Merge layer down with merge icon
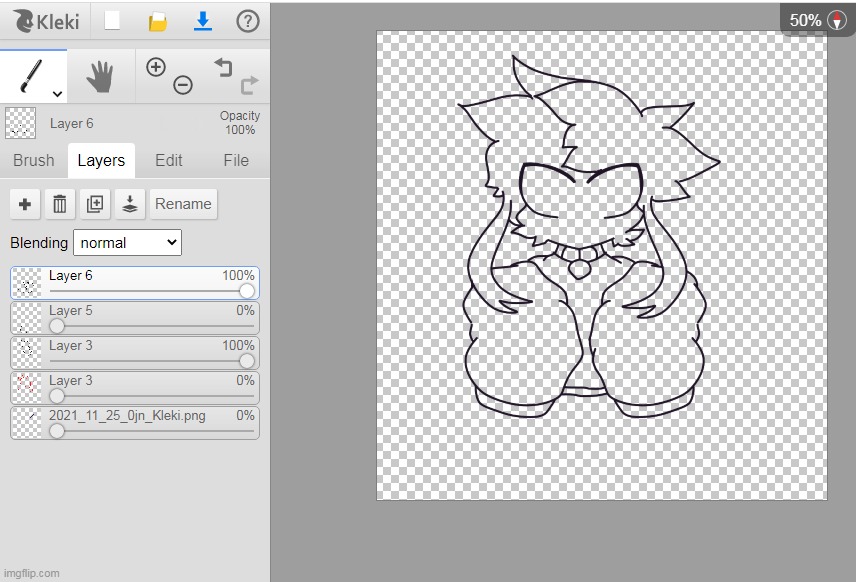Viewport: 856px width, 582px height. [130, 204]
